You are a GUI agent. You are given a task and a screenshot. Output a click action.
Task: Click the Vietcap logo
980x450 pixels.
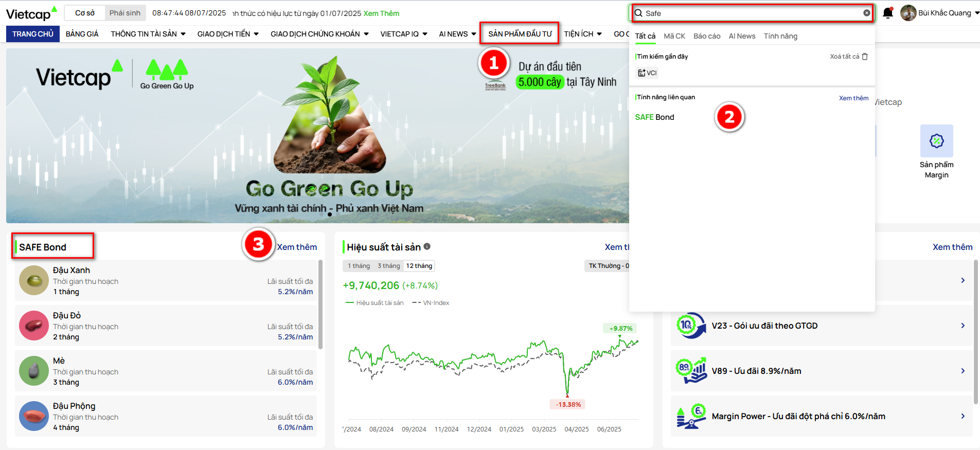click(x=31, y=13)
